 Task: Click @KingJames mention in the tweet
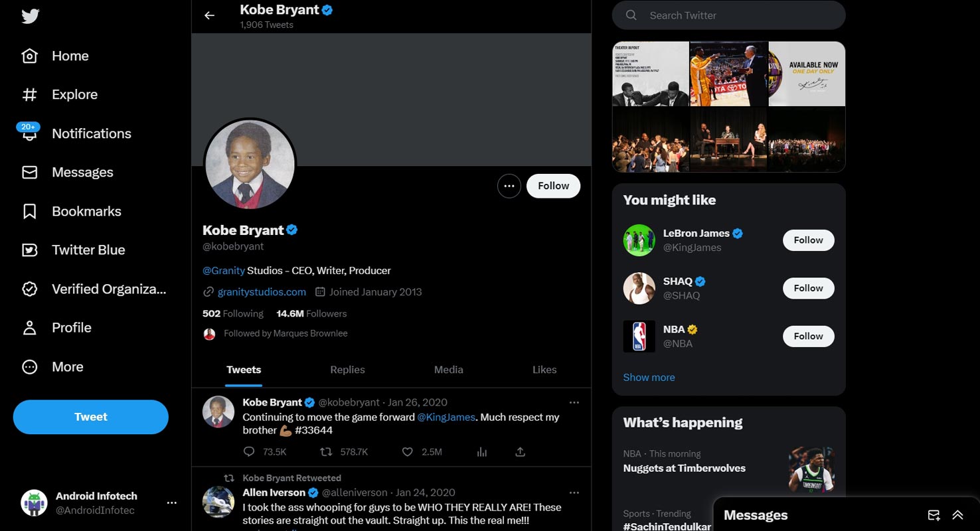click(x=446, y=417)
